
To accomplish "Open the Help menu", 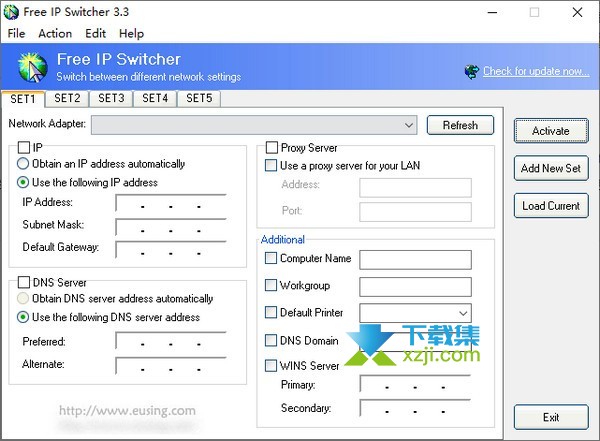I will pyautogui.click(x=131, y=34).
